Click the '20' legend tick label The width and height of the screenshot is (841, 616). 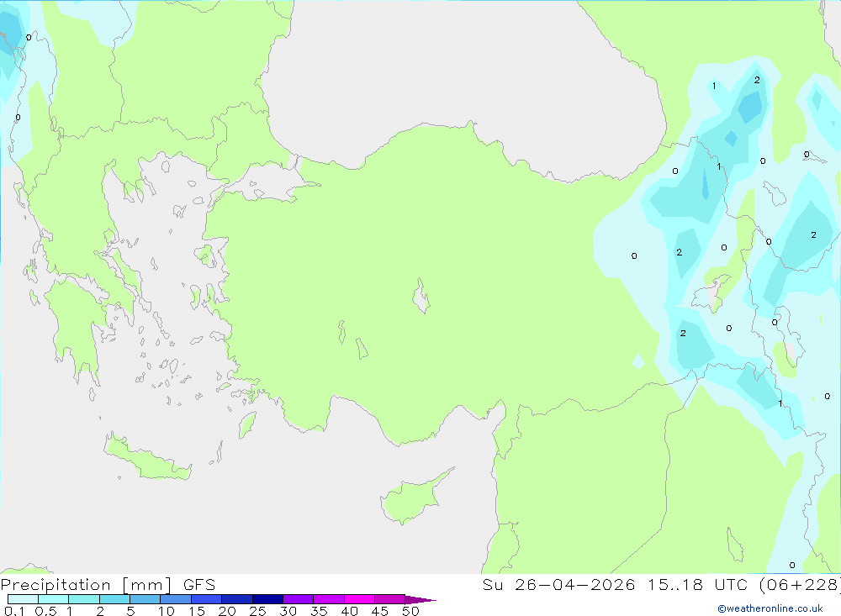click(227, 611)
